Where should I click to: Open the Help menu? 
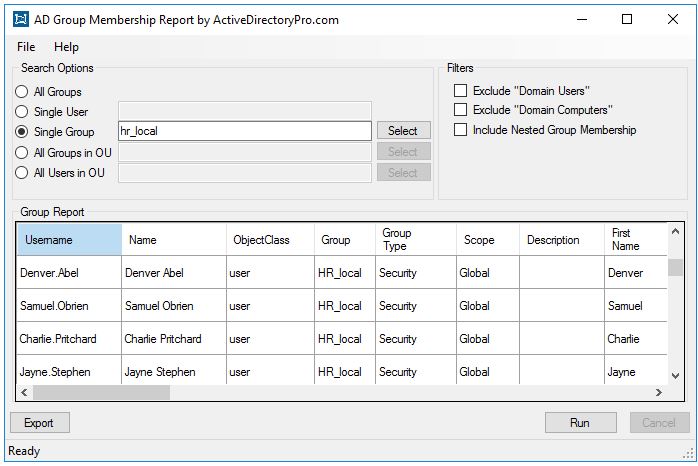pyautogui.click(x=66, y=47)
